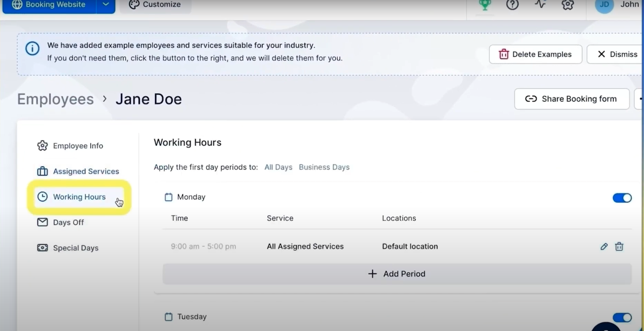Click the calendar icon next to Monday

[168, 197]
